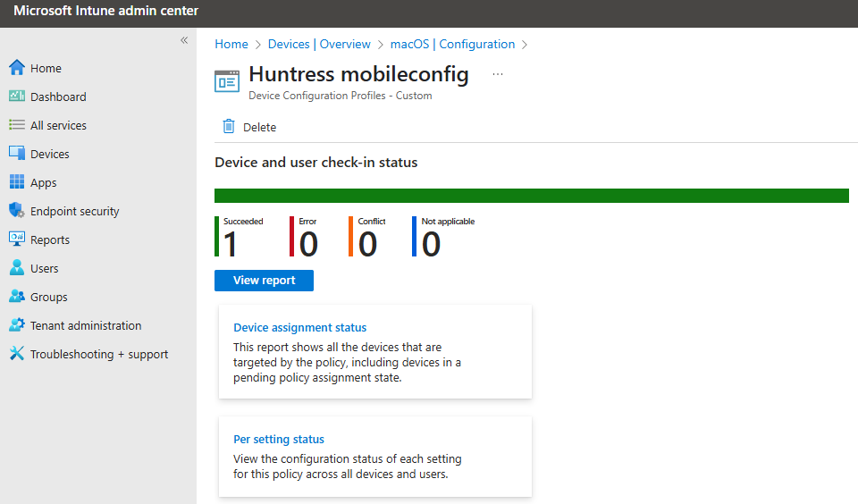This screenshot has height=504, width=858.
Task: Click the macOS | Configuration breadcrumb
Action: pos(452,45)
